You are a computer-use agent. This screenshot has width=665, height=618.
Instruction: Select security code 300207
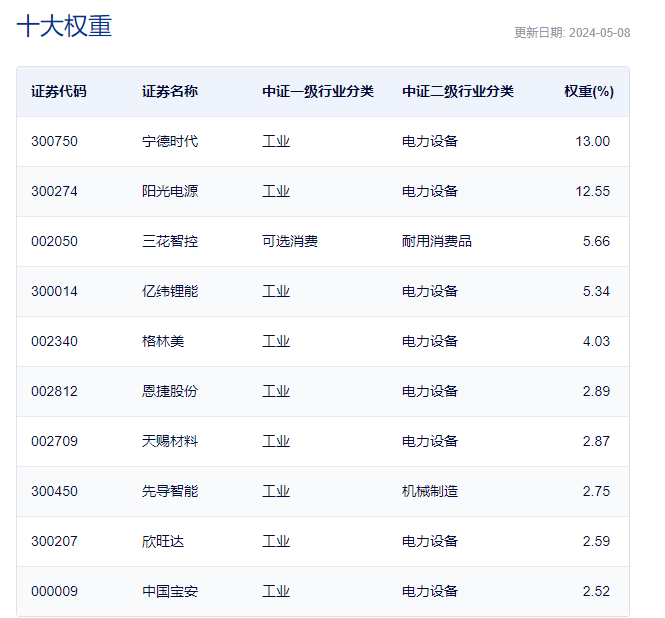pos(54,542)
